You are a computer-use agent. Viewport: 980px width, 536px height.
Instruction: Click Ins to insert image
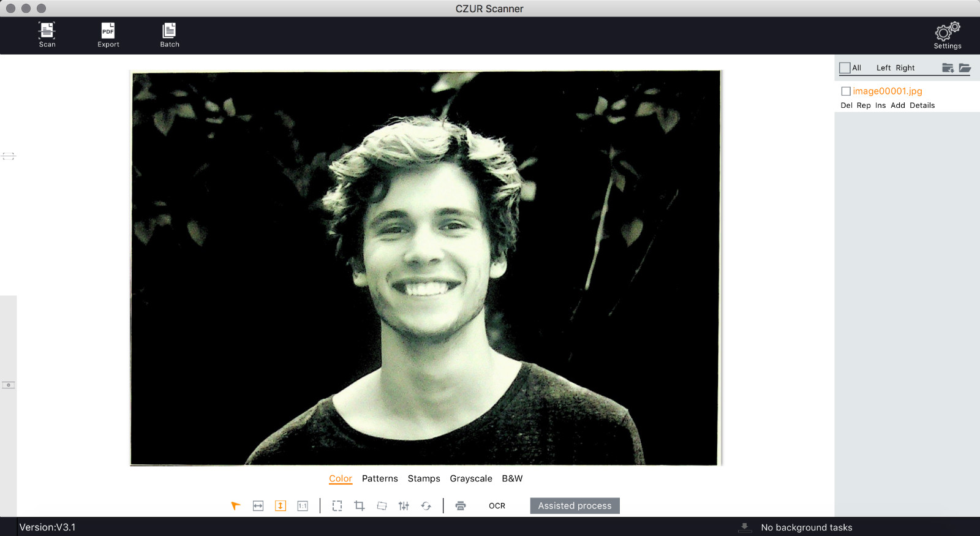880,105
